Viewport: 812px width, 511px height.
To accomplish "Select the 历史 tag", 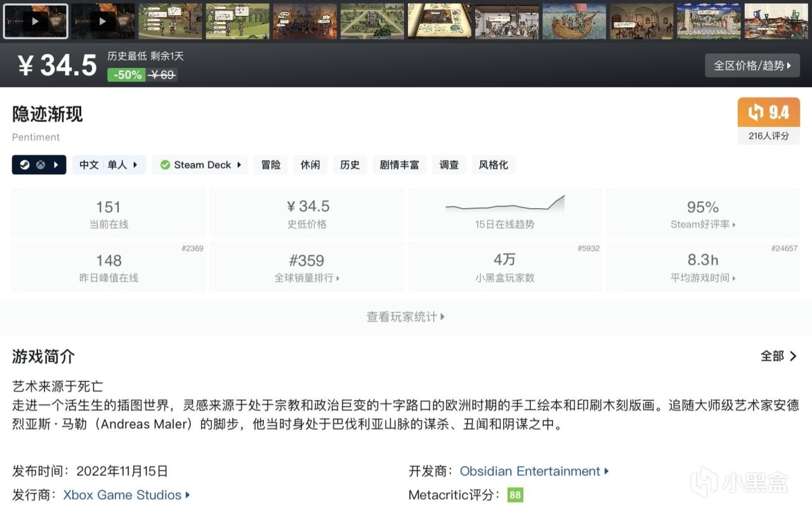I will coord(350,165).
